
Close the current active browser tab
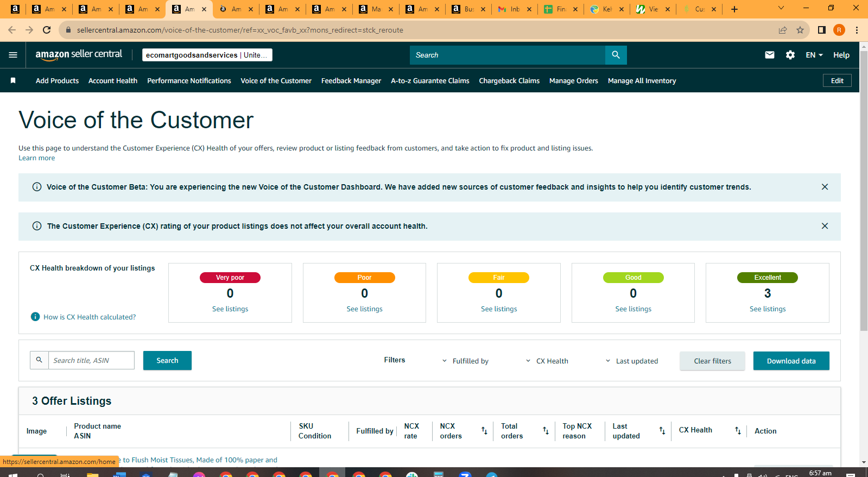pos(204,9)
